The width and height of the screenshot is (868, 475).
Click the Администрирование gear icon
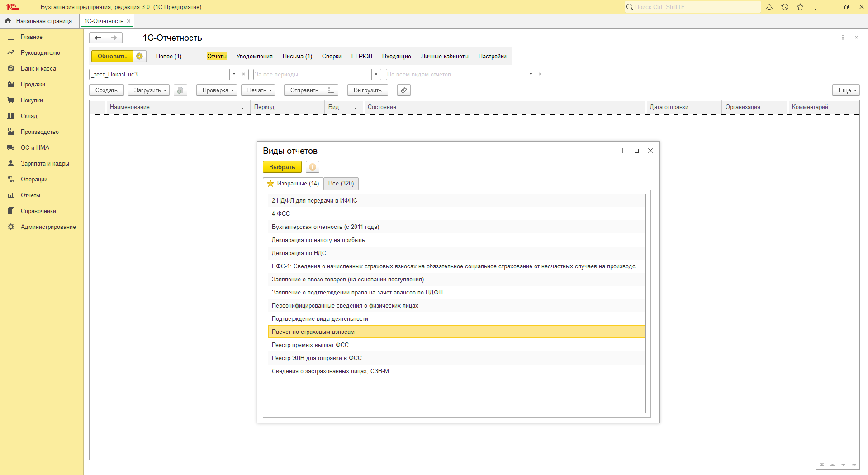pyautogui.click(x=11, y=227)
